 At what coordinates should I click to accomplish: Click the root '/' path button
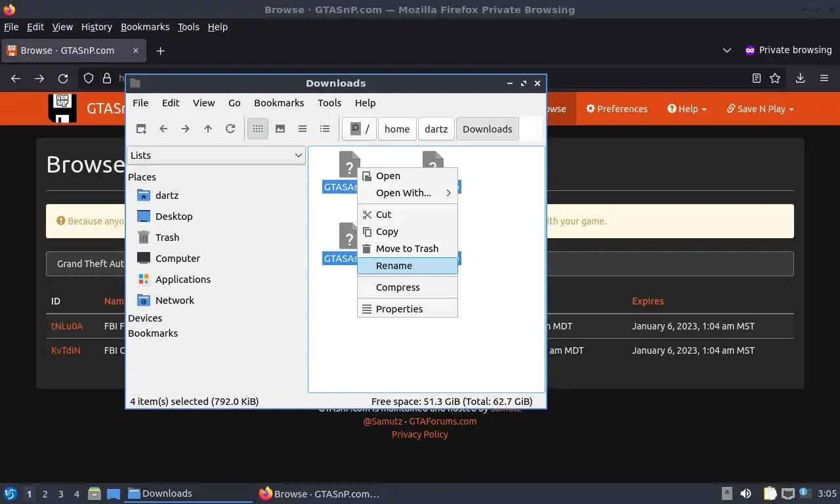(x=360, y=129)
